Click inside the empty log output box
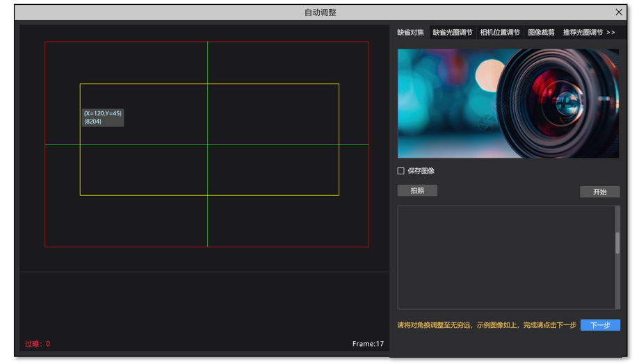The image size is (639, 364). [x=505, y=257]
